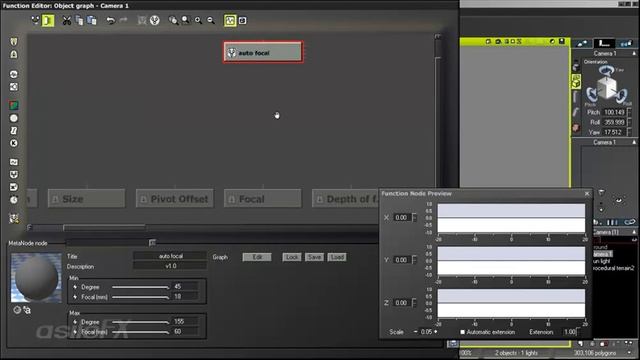Click the Max Focal (mm) slider track
Screen dimensions: 640x360
click(140, 332)
